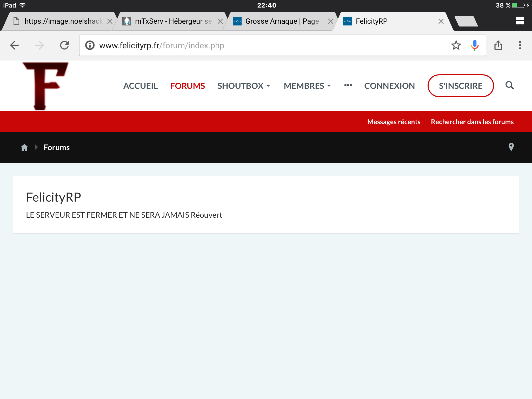Click the breadcrumb home icon
Screen dimensions: 532x399
pyautogui.click(x=24, y=147)
